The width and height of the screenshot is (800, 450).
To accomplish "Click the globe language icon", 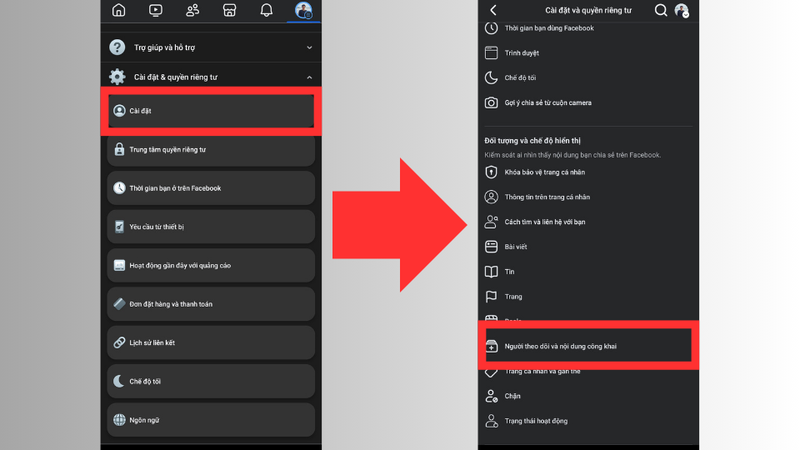I will [x=119, y=420].
